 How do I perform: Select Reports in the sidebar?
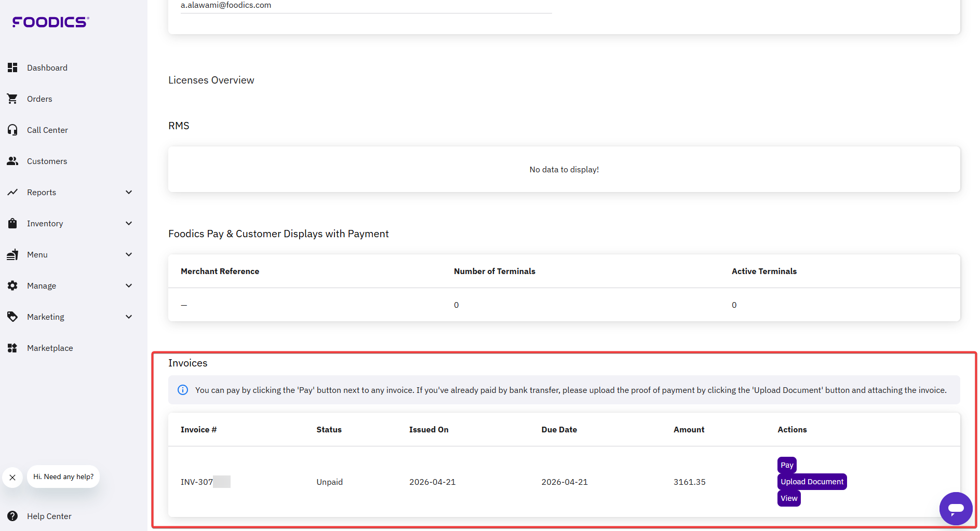point(42,192)
